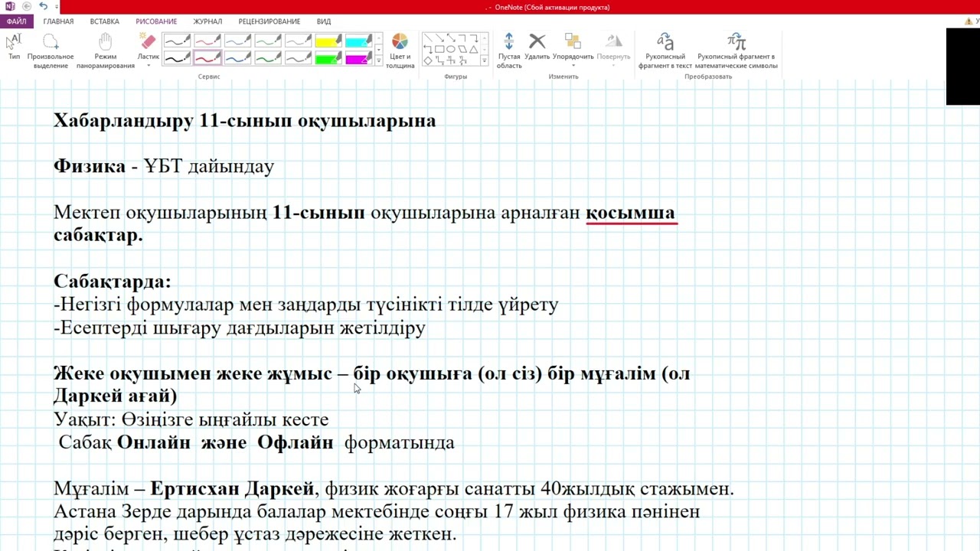This screenshot has width=980, height=551.
Task: Click the heading 'Хабарландыру 11-сынып оқушыларына'
Action: point(244,121)
